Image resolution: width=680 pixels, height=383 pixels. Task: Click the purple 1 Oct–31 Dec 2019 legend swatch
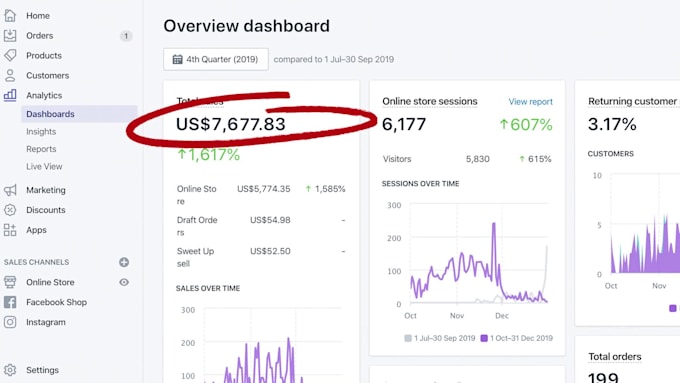[484, 338]
